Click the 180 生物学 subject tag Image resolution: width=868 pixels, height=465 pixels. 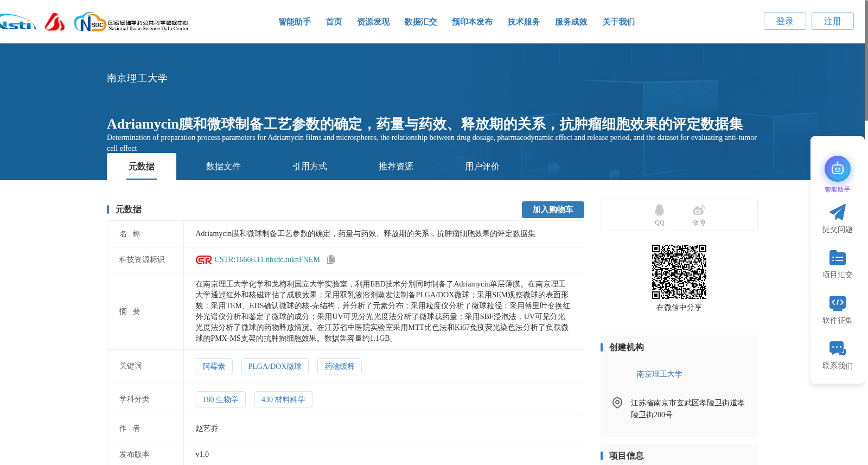(220, 399)
